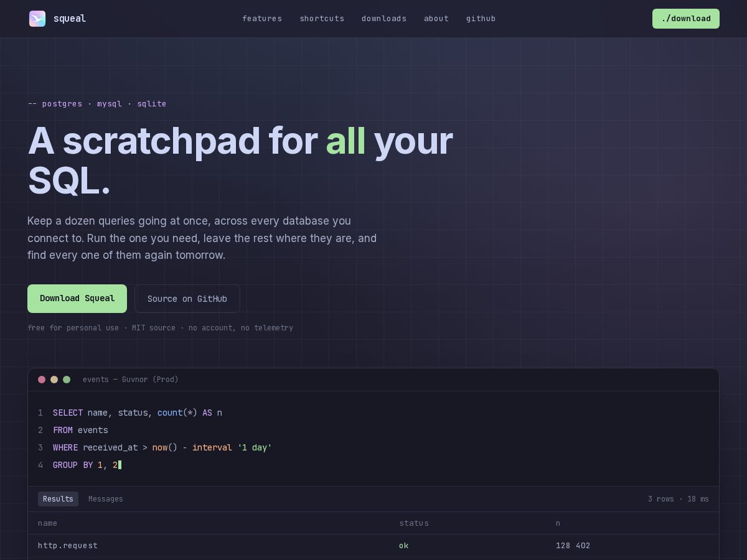Click the red window dot in editor mockup
The image size is (747, 560).
coord(42,380)
